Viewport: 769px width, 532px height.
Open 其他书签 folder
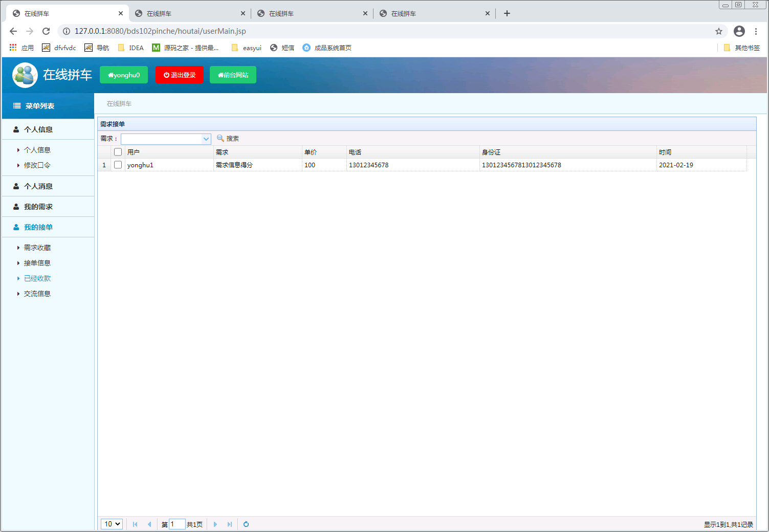[x=741, y=48]
